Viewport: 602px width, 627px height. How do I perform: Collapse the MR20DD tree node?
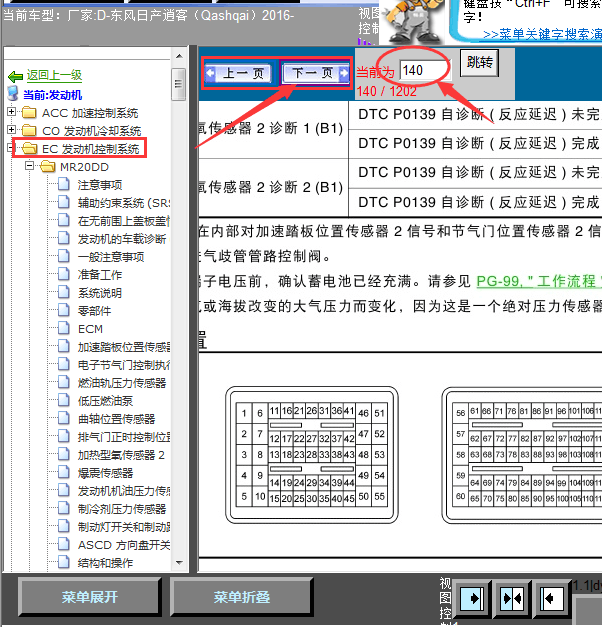click(x=29, y=166)
